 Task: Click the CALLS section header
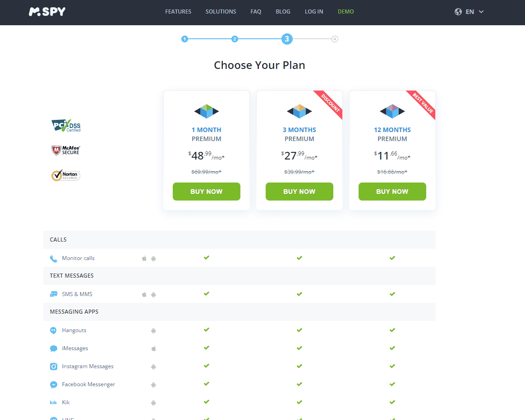tap(239, 240)
